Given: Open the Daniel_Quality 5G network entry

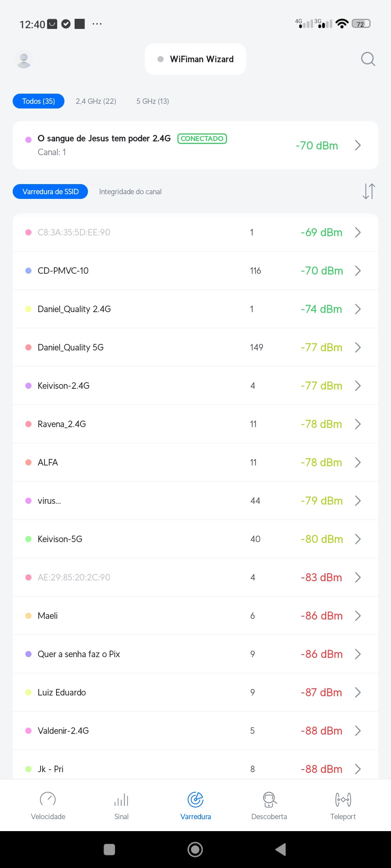Looking at the screenshot, I should point(71,348).
